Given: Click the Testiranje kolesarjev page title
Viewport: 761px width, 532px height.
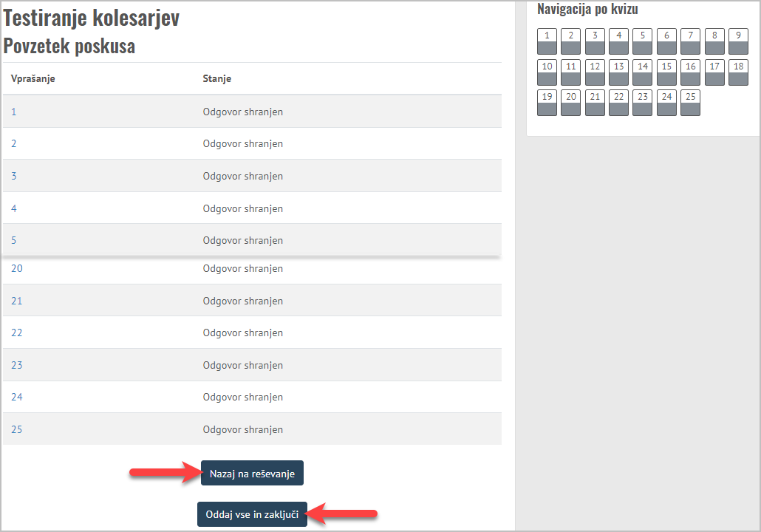Looking at the screenshot, I should point(91,18).
